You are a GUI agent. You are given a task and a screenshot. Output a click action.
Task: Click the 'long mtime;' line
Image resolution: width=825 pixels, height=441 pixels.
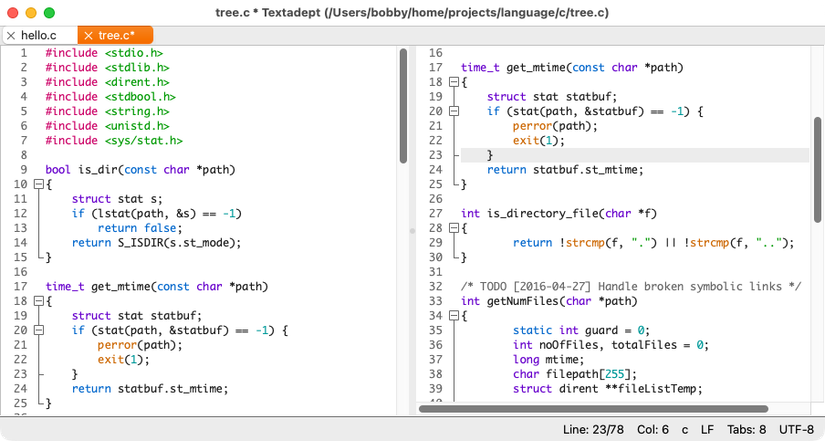click(548, 360)
